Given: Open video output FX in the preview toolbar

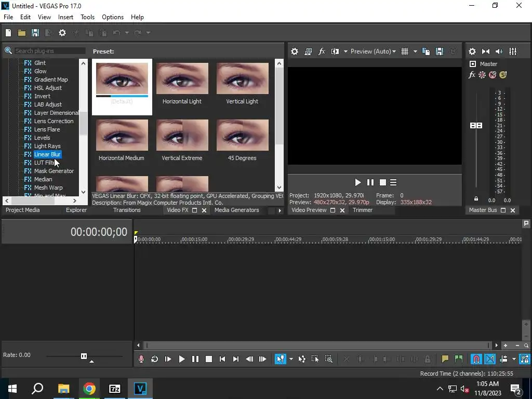Looking at the screenshot, I should (x=321, y=51).
